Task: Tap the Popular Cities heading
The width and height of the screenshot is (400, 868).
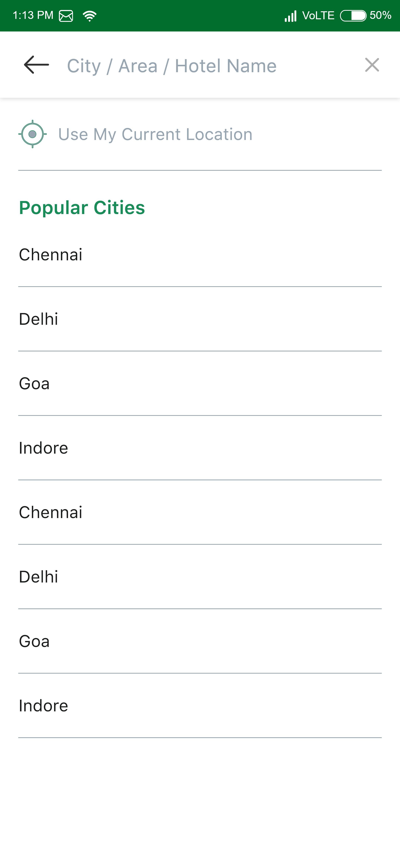Action: tap(82, 208)
